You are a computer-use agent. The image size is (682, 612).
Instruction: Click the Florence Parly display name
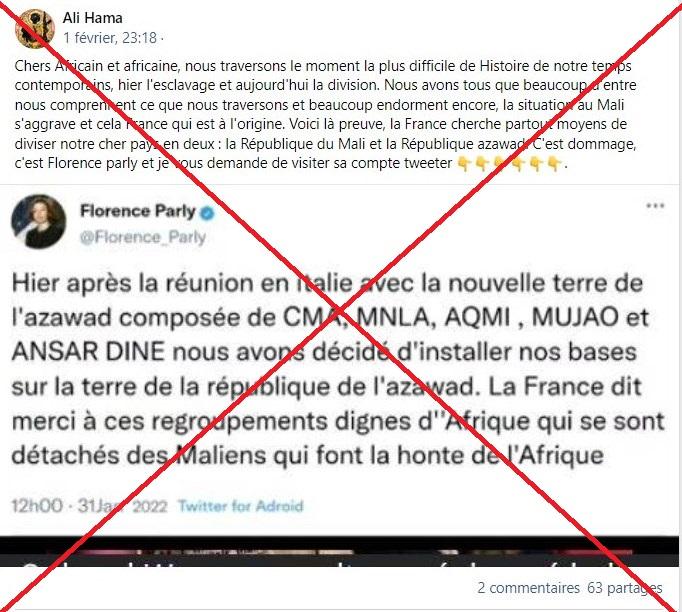coord(138,211)
